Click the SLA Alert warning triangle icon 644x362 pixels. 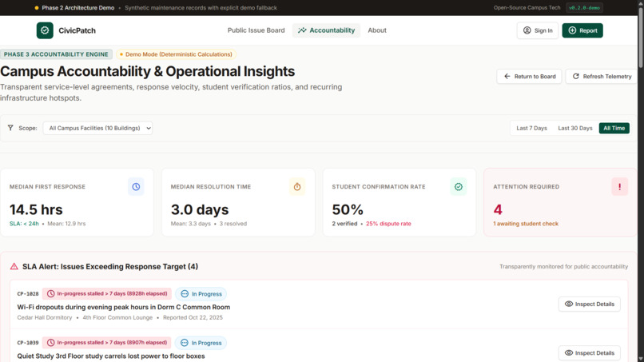click(14, 266)
